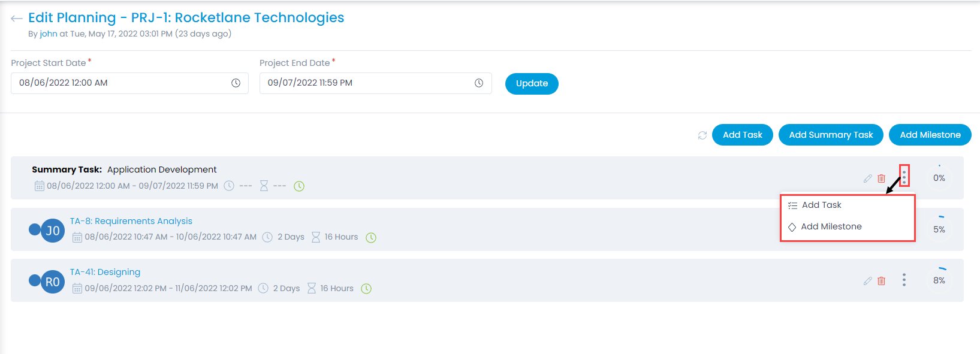Click the 5% progress circle on TA-8

tap(939, 228)
